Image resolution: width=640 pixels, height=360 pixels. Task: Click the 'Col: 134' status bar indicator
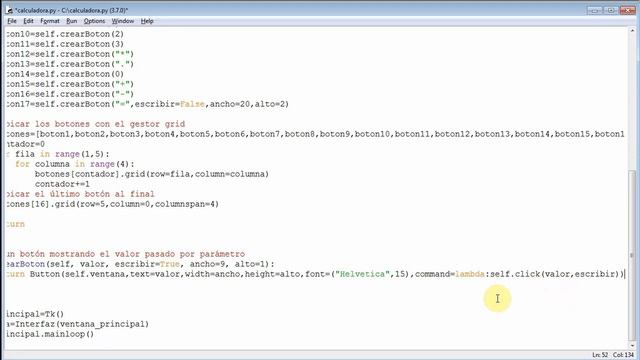(623, 355)
